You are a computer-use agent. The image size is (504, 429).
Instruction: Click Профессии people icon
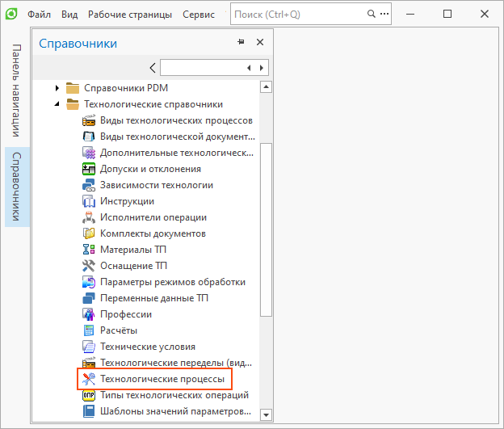point(89,314)
